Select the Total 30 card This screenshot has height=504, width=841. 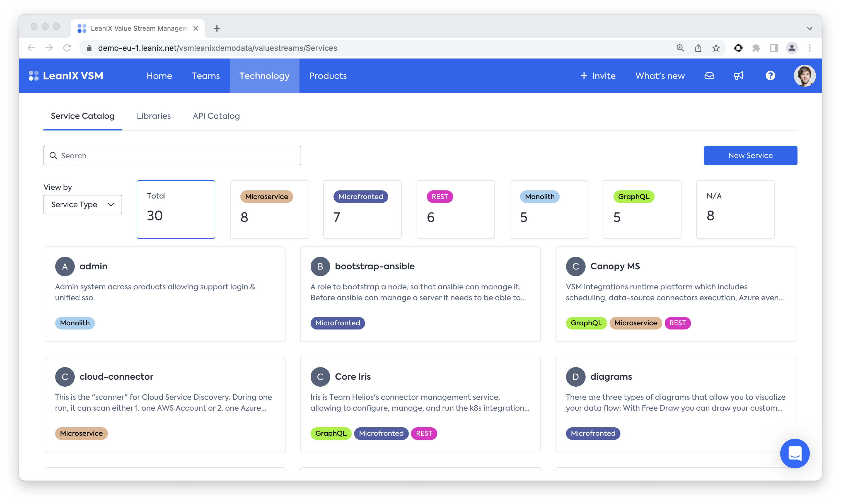[176, 209]
